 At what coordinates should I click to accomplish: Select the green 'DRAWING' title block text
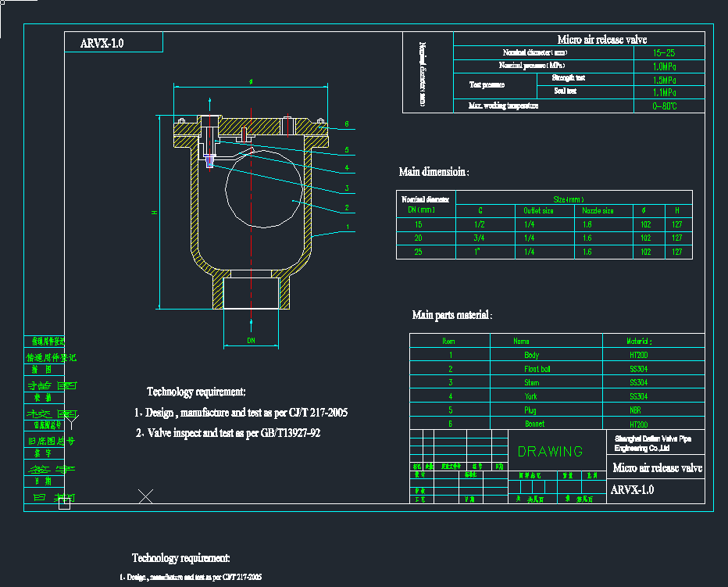point(550,451)
